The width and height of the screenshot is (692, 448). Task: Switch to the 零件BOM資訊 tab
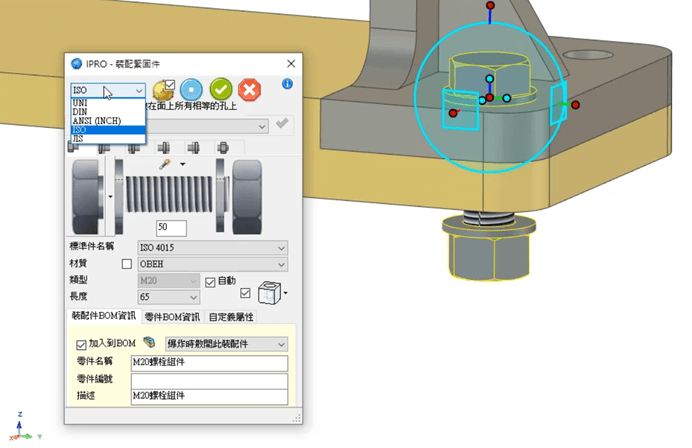coord(173,317)
